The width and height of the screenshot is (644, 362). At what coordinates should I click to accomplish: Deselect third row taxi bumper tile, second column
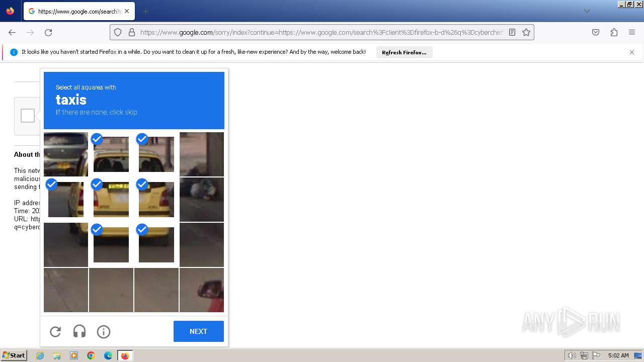coord(111,245)
